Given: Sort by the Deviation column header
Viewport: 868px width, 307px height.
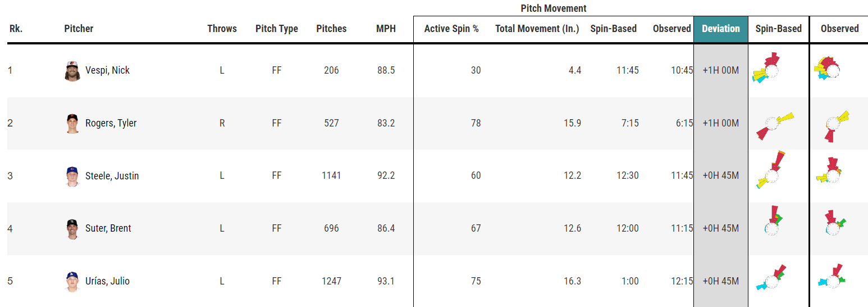Looking at the screenshot, I should pos(720,29).
